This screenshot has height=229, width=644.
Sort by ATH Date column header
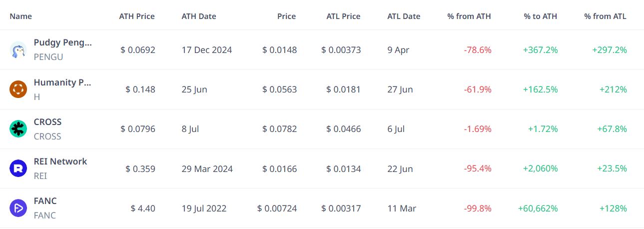pyautogui.click(x=199, y=16)
